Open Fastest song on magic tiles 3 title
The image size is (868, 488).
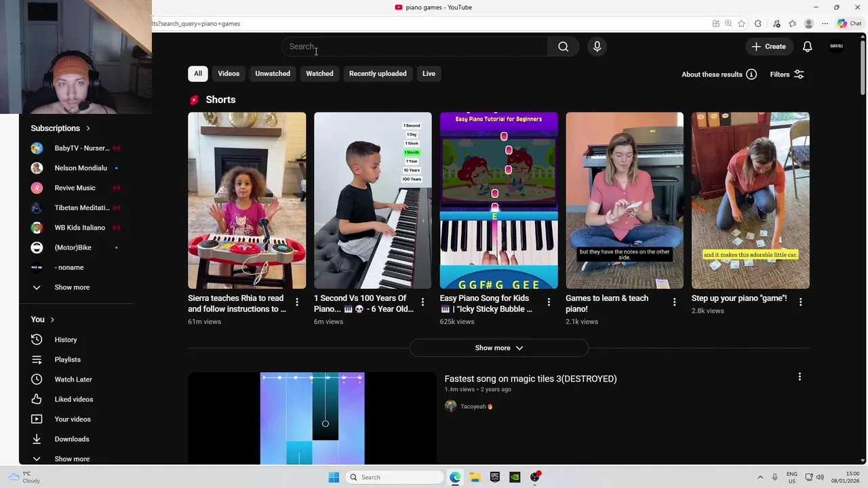click(x=530, y=379)
